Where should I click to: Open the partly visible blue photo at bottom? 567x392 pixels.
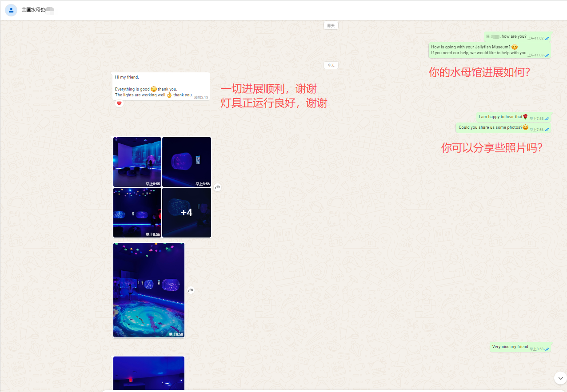click(149, 373)
